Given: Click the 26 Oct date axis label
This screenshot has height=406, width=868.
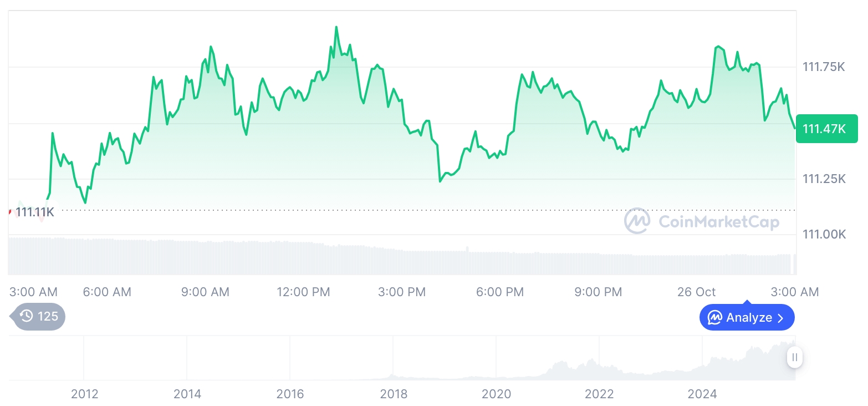Looking at the screenshot, I should [x=696, y=292].
